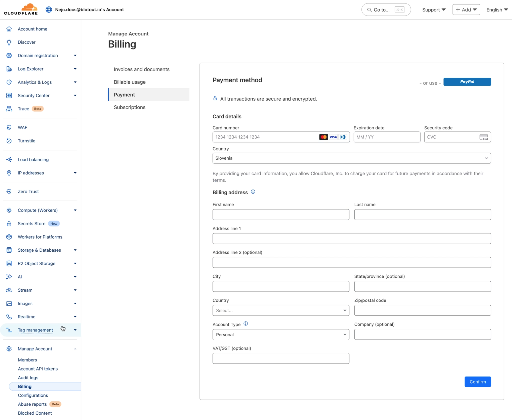Open billing Country Select dropdown
512x420 pixels.
click(281, 310)
